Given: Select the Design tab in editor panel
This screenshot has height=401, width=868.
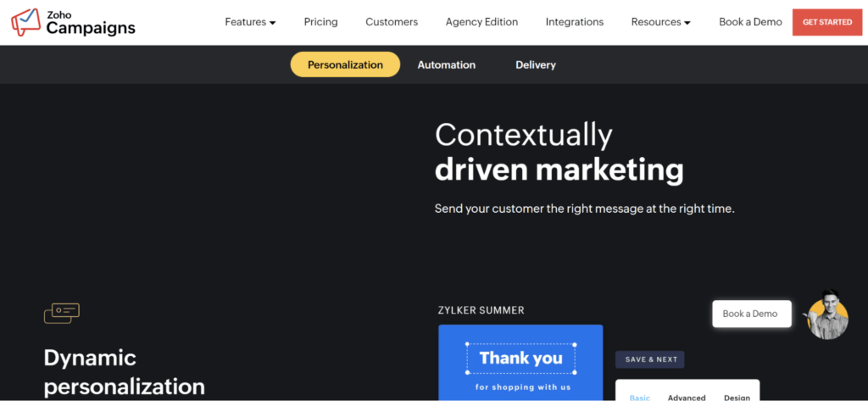Looking at the screenshot, I should 737,397.
